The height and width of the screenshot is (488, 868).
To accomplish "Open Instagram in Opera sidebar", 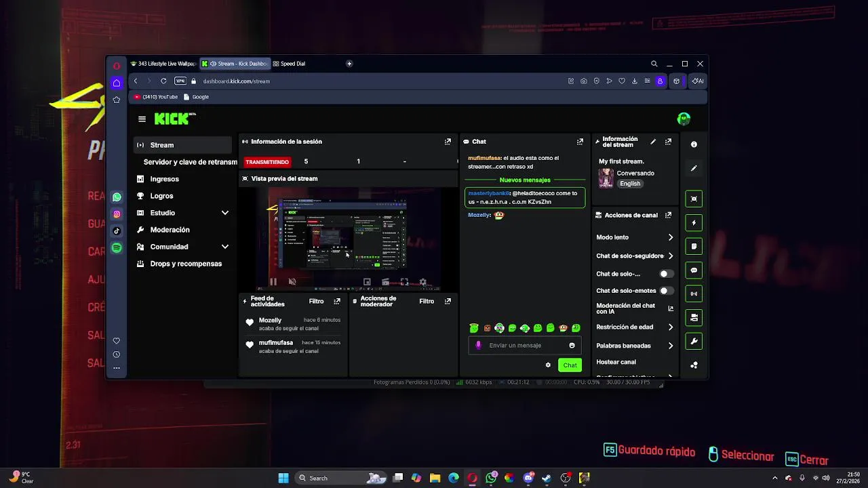I will pos(117,214).
